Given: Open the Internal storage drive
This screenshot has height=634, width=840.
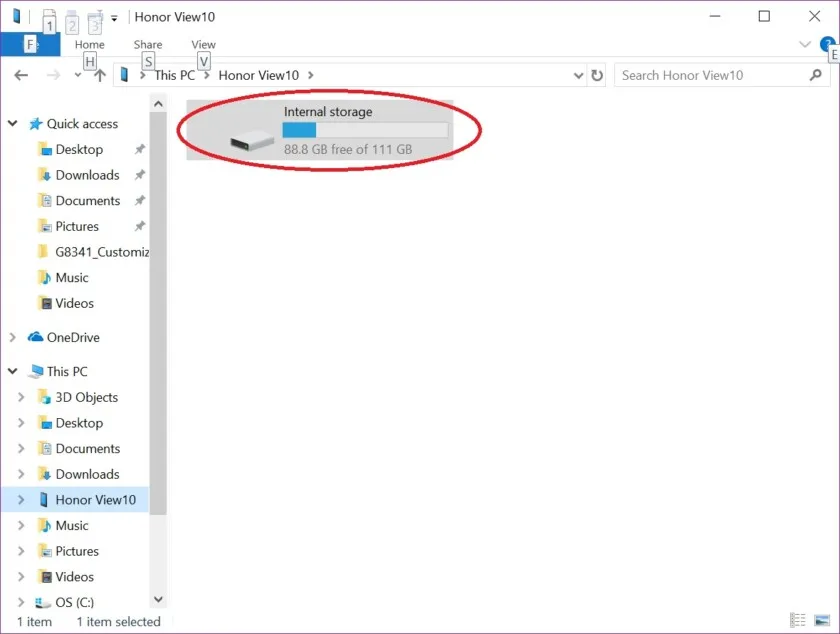Looking at the screenshot, I should click(320, 130).
